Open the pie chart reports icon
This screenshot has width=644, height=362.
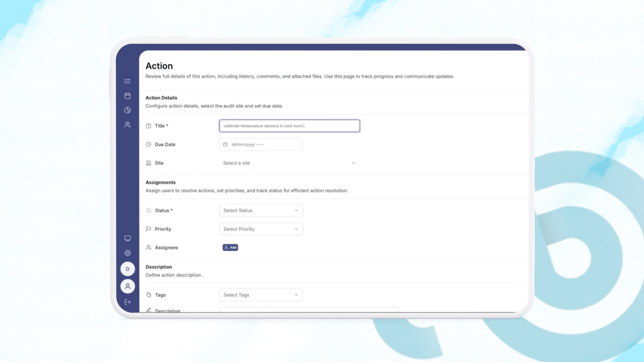[127, 110]
